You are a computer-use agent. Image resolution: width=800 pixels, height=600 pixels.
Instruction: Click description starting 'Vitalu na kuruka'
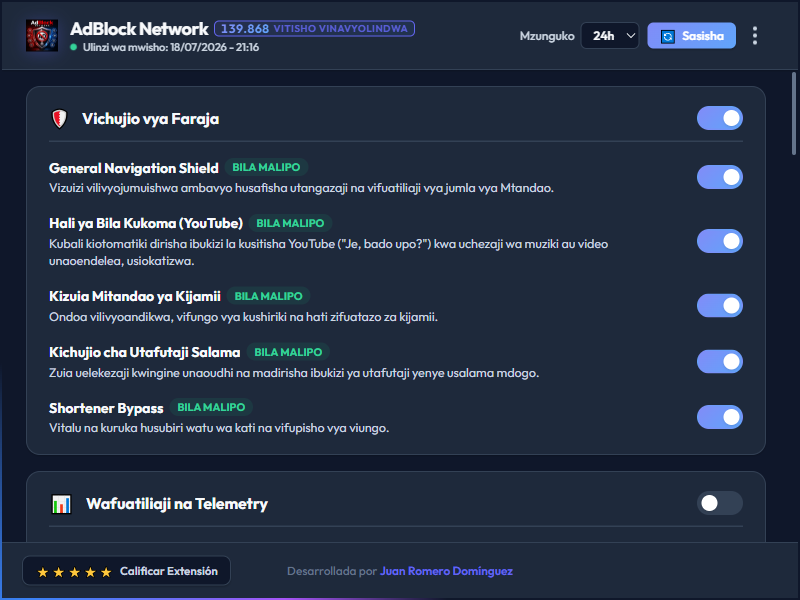pos(219,428)
